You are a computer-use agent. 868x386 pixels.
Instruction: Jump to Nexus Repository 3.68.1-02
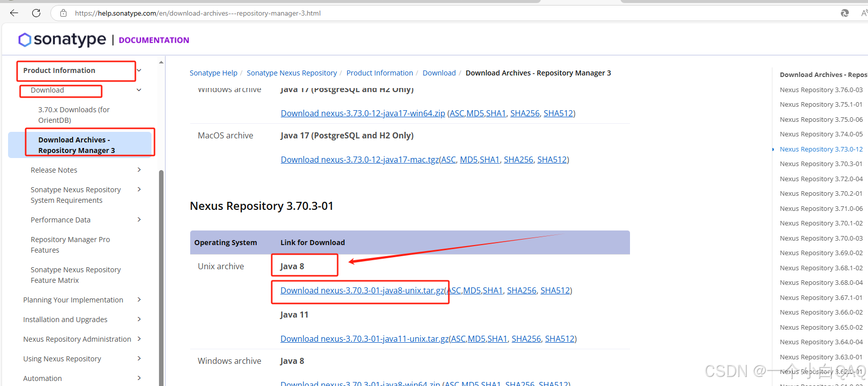821,268
